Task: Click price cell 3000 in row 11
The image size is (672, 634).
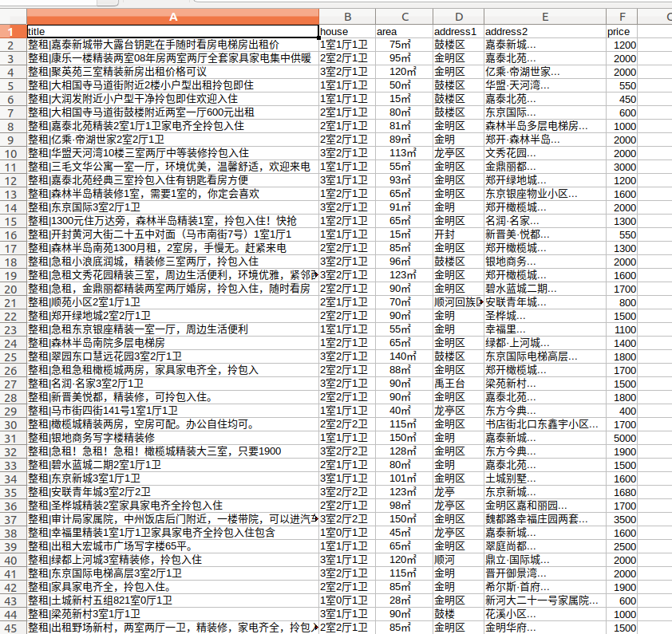Action: 622,167
